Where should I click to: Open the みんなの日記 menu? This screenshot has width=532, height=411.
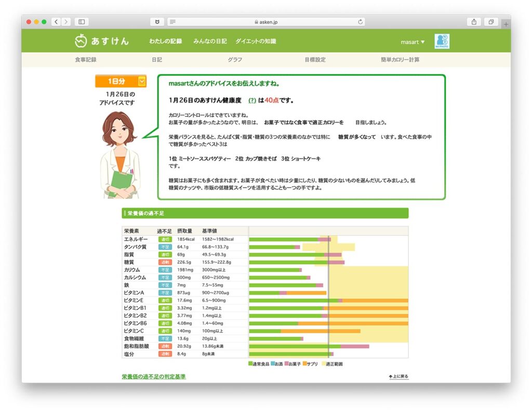[x=210, y=41]
